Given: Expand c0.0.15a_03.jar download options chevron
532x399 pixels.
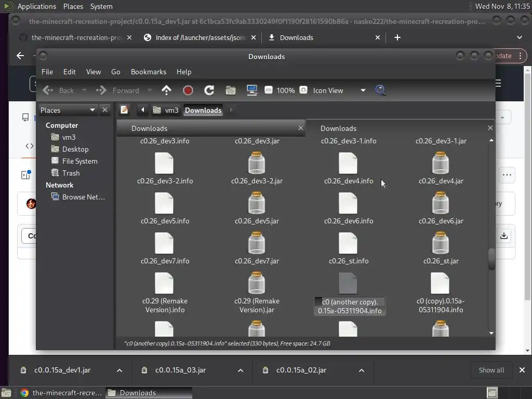Looking at the screenshot, I should [241, 370].
